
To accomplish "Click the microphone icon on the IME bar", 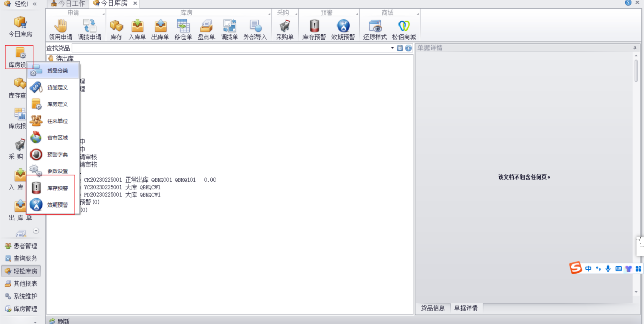I will click(x=608, y=268).
